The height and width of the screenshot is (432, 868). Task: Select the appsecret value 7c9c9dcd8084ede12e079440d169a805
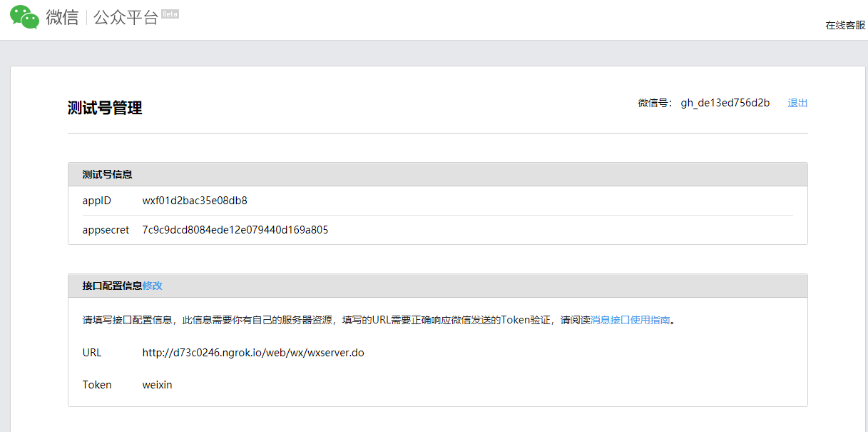click(235, 230)
